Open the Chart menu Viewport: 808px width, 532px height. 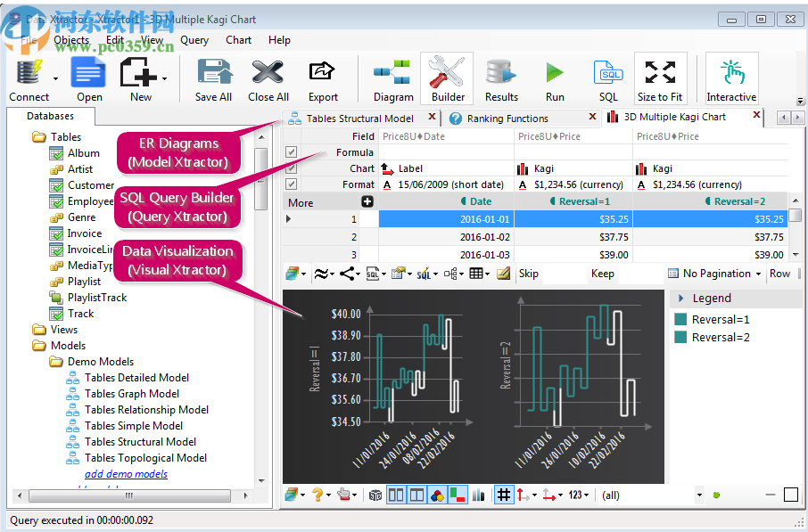pyautogui.click(x=238, y=40)
